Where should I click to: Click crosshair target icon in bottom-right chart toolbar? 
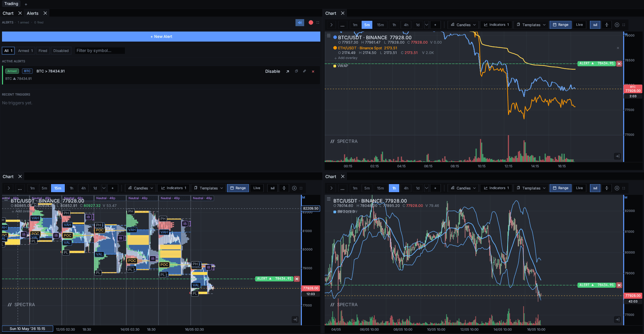coord(617,188)
